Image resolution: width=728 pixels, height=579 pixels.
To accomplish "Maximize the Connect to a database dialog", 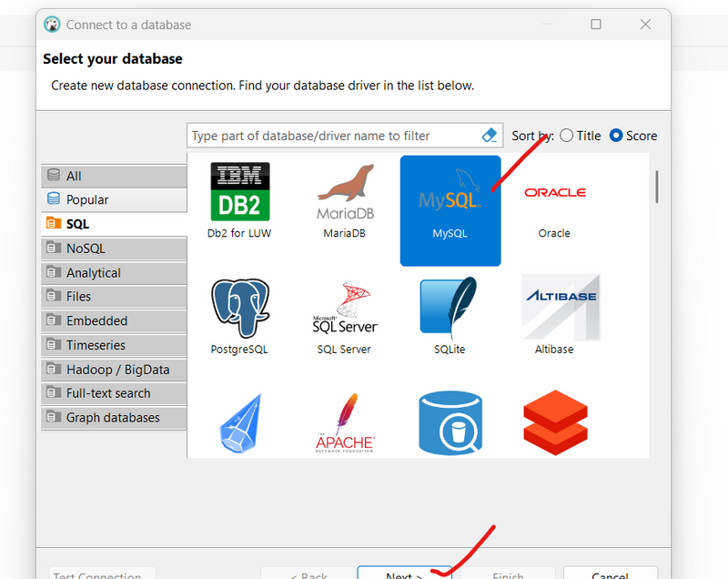I will 596,25.
